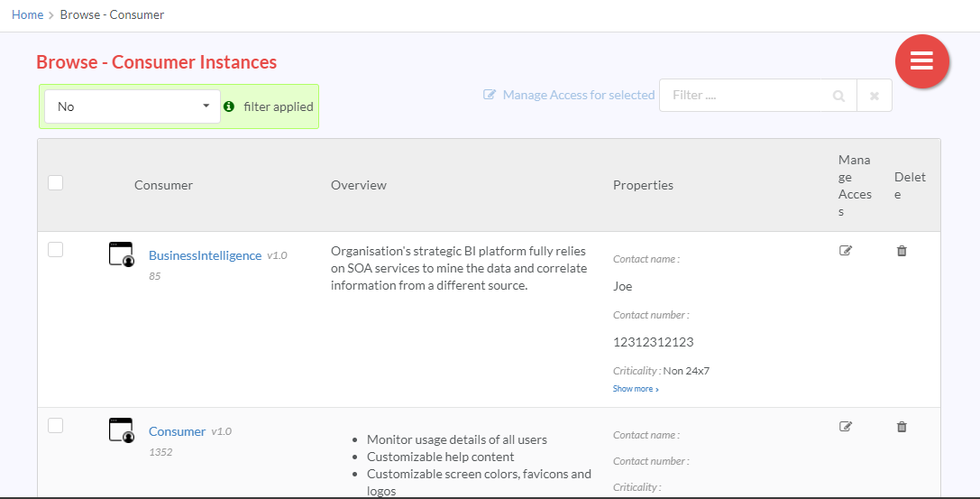980x499 pixels.
Task: Open the Consumer v1.0 instance link
Action: [x=177, y=431]
